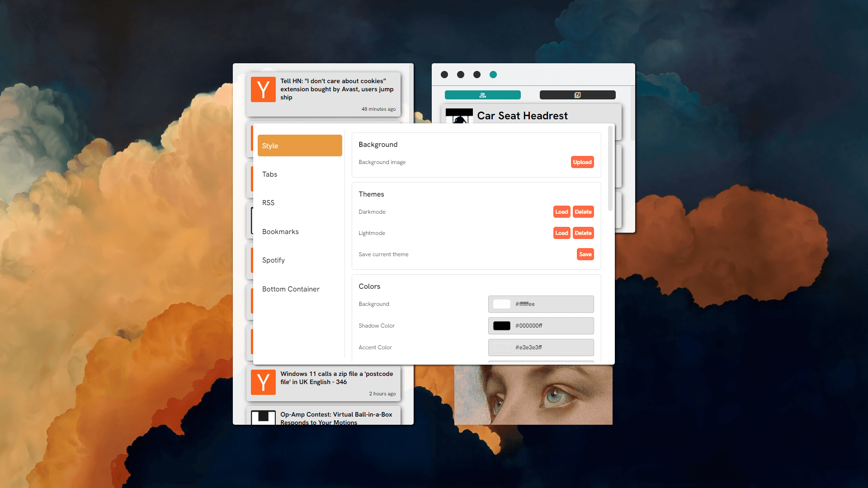Delete the Darkmode theme
This screenshot has width=868, height=488.
(x=582, y=211)
